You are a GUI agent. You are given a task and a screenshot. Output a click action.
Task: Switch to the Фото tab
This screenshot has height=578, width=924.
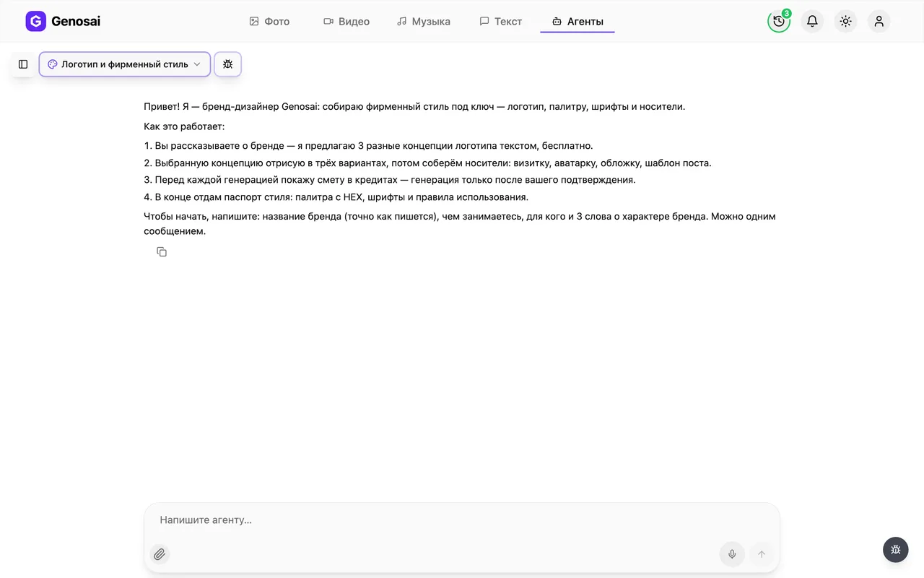269,22
